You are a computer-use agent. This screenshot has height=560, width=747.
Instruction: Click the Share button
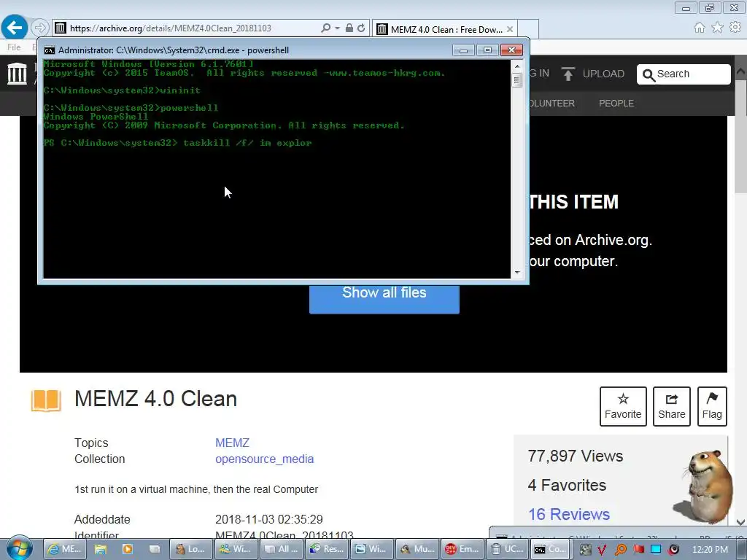point(671,406)
